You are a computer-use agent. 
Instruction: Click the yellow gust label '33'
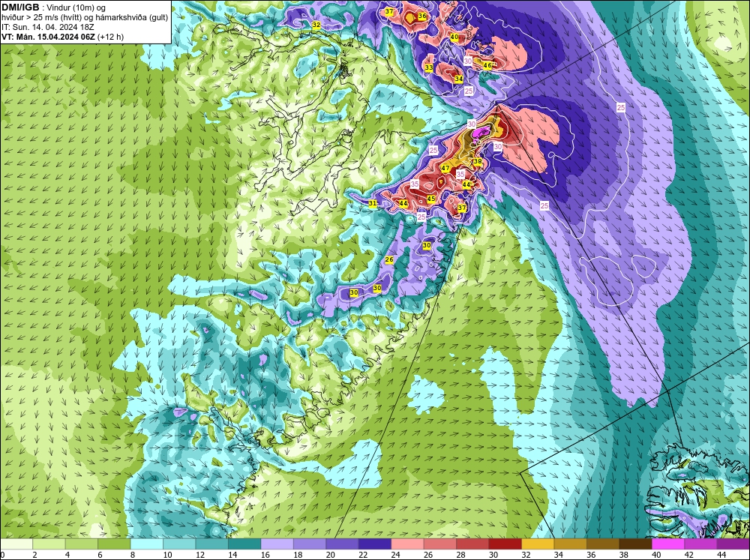coord(429,68)
